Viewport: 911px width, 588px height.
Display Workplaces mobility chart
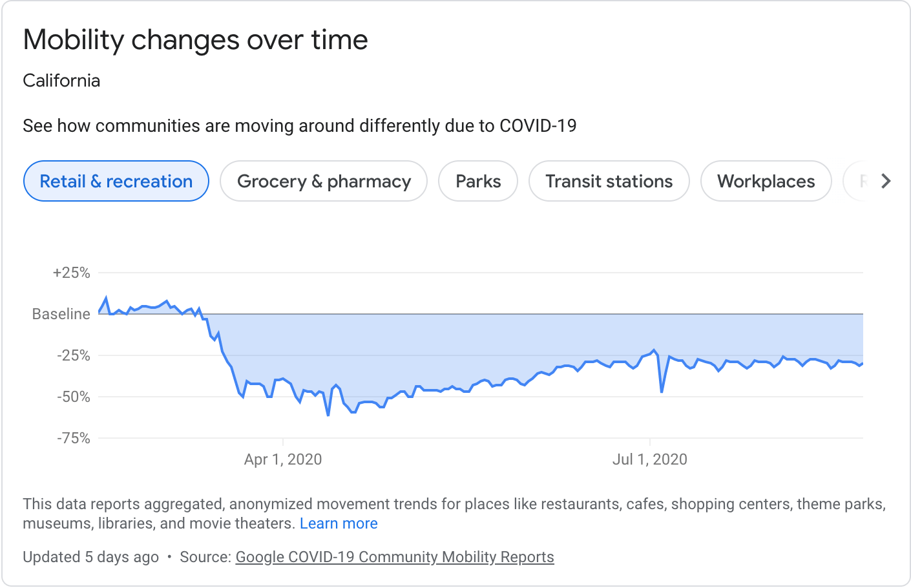766,181
